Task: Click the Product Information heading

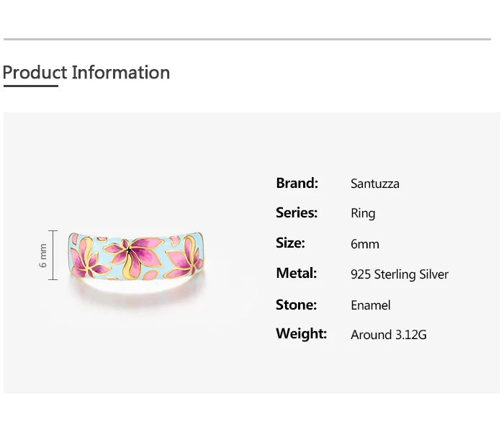Action: [x=86, y=73]
